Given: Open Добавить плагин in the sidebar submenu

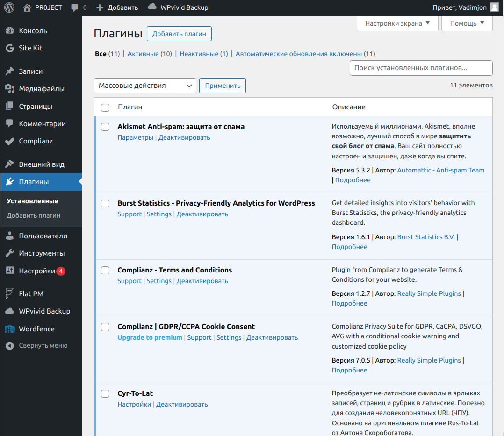Looking at the screenshot, I should pyautogui.click(x=34, y=215).
